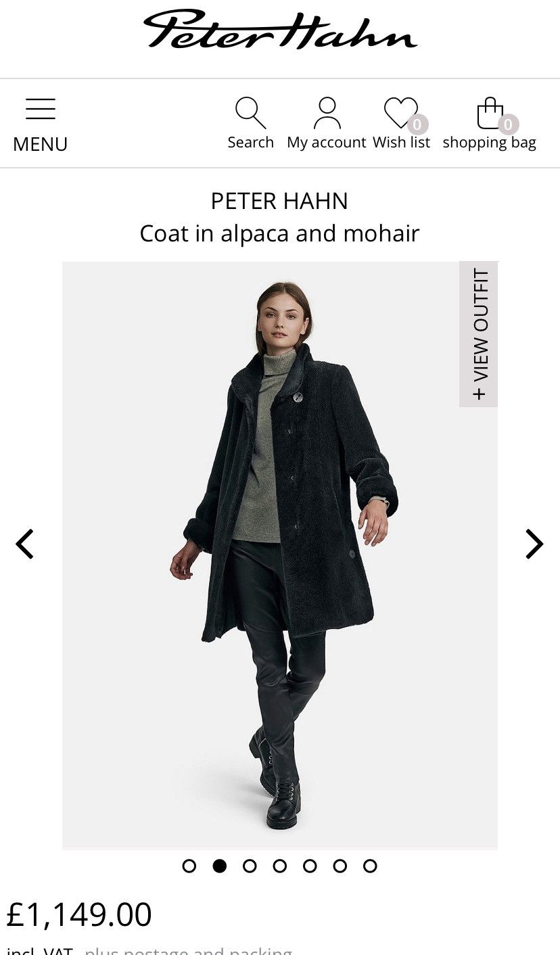
Task: Click plus postage and packing link
Action: point(189,950)
